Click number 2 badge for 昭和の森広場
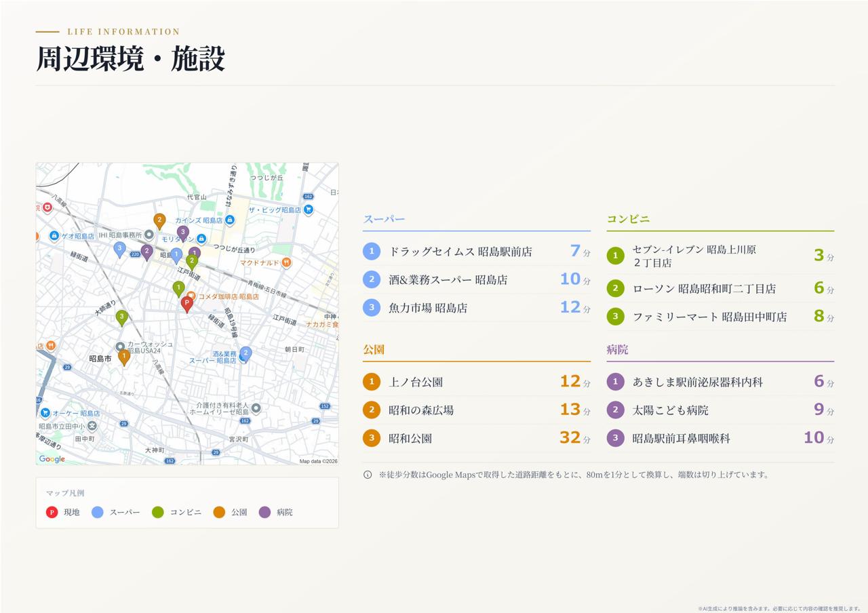 (372, 410)
